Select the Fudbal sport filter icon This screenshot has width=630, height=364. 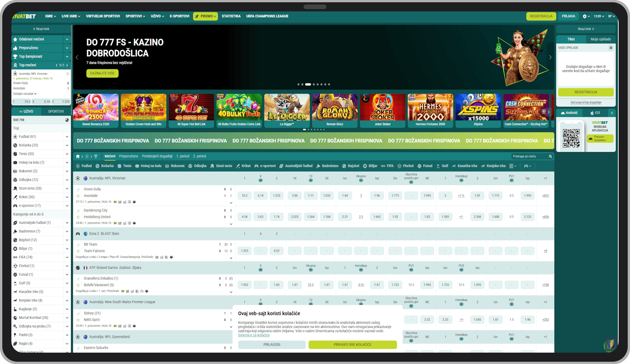click(78, 166)
